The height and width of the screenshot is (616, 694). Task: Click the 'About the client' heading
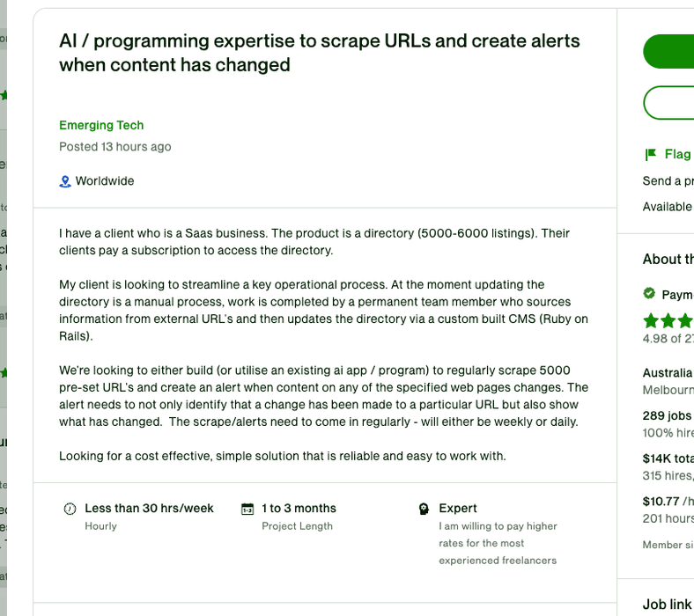668,259
